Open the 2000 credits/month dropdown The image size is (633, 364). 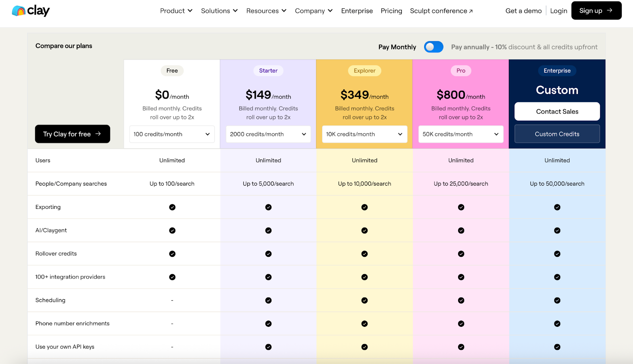point(268,134)
